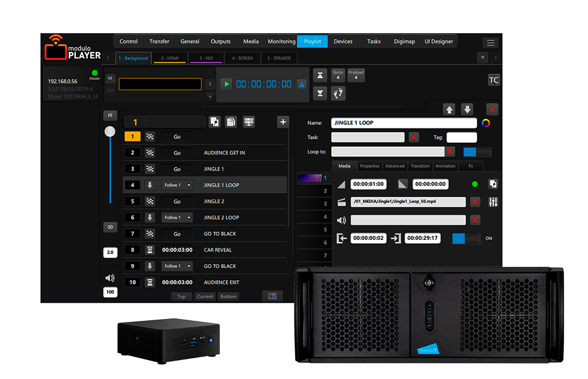Open Follow 1 dropdown on JINGLE 2 LOOP
Viewport: 588px width, 379px height.
point(177,217)
